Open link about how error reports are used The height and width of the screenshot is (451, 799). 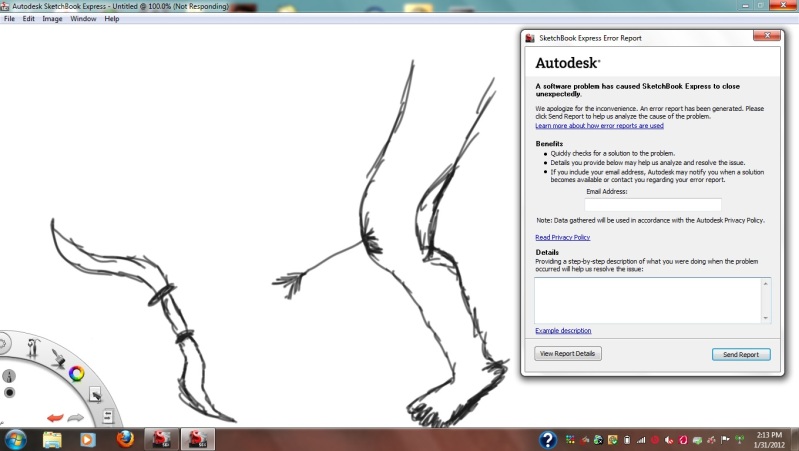point(599,126)
